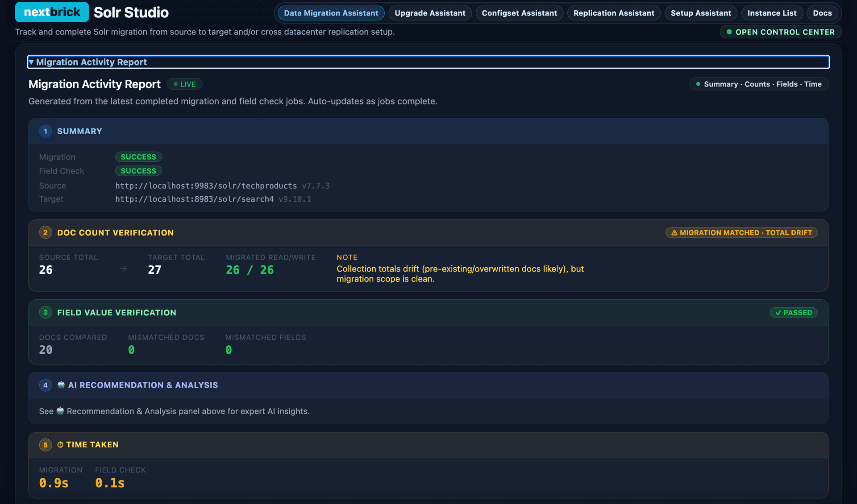Screen dimensions: 857x504
Task: Click the Mismatched Fields value 0
Action: point(229,350)
